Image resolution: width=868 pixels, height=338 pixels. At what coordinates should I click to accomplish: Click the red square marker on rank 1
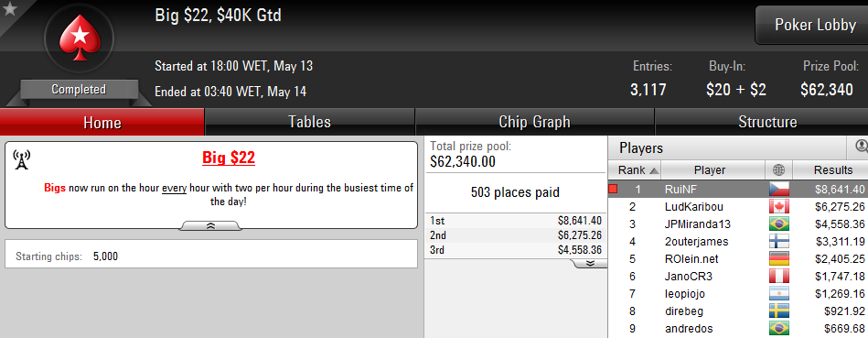(613, 190)
